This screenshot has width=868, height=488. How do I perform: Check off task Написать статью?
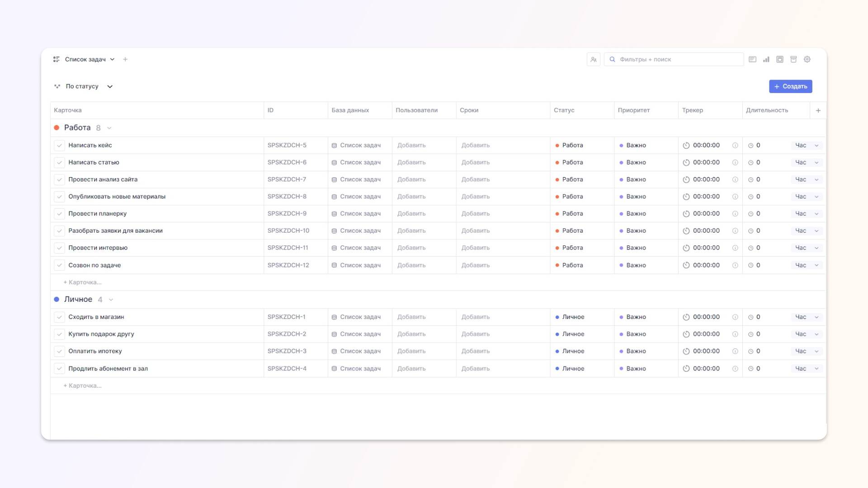[59, 163]
